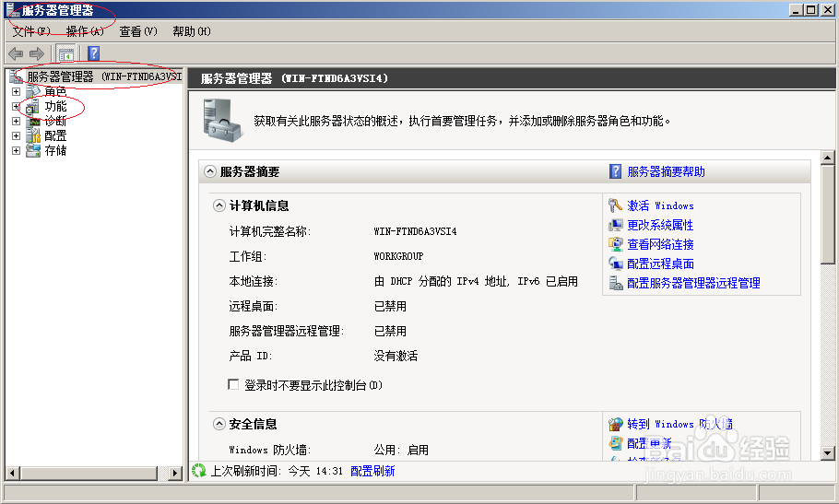Expand the 存储 tree node
This screenshot has width=839, height=504.
click(x=16, y=151)
